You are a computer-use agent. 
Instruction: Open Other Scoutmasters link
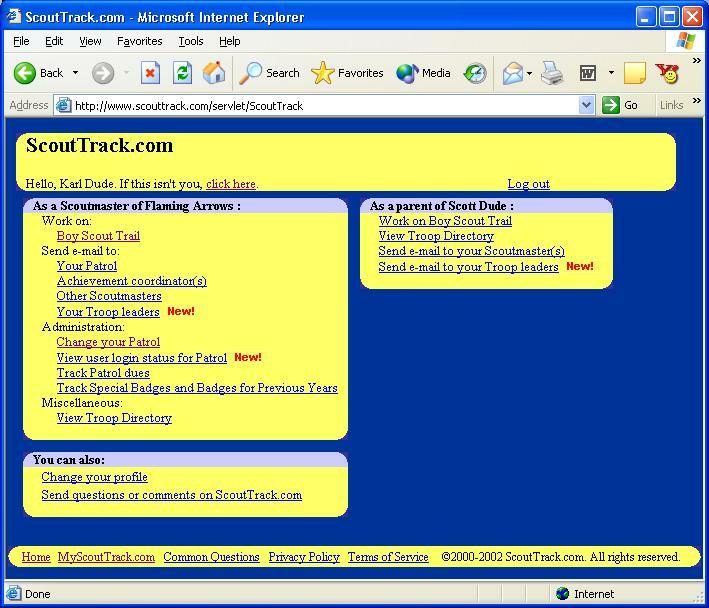pos(109,296)
